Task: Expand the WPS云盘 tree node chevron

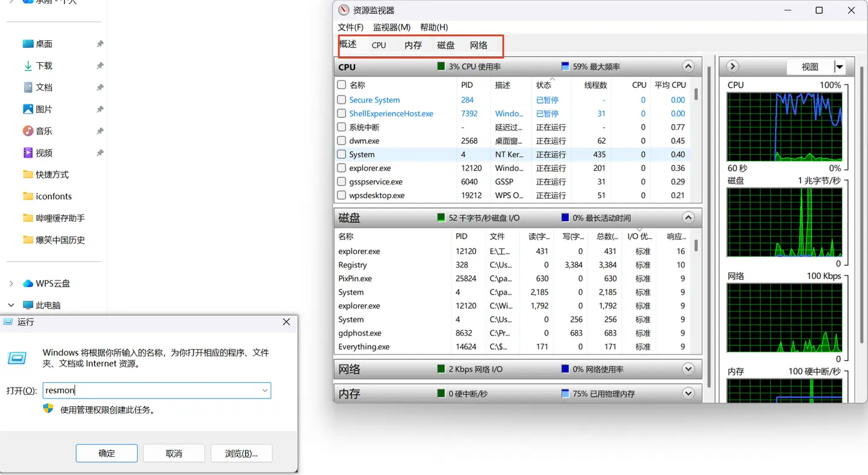Action: [11, 283]
